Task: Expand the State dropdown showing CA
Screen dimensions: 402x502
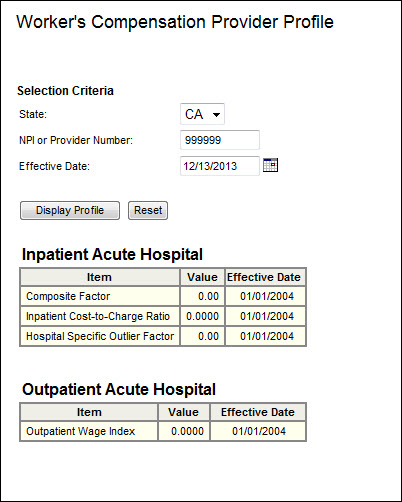Action: click(x=202, y=114)
